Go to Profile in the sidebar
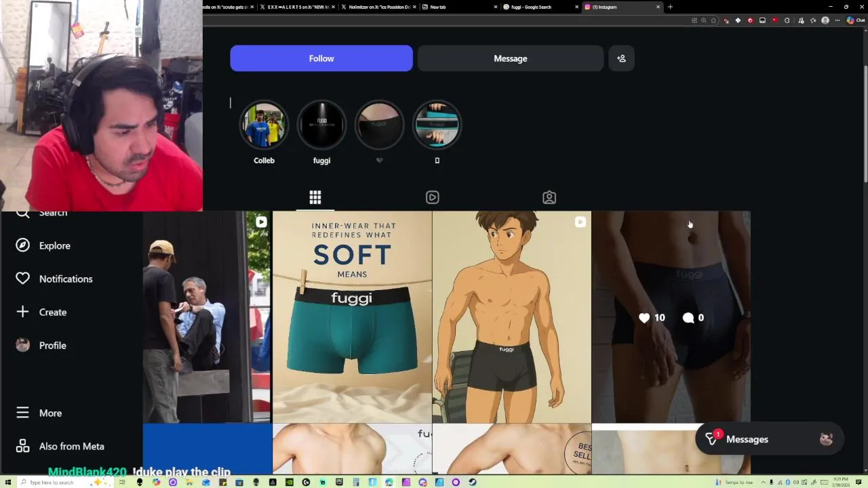Image resolution: width=868 pixels, height=488 pixels. [41, 345]
